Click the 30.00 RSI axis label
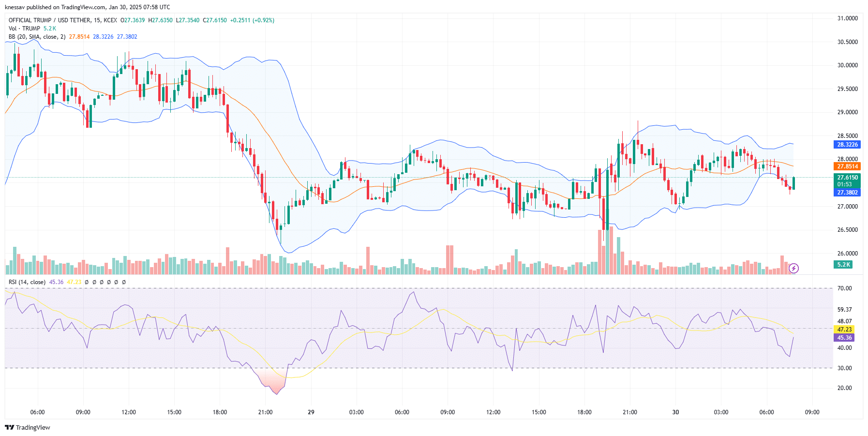This screenshot has height=436, width=868. click(x=845, y=368)
